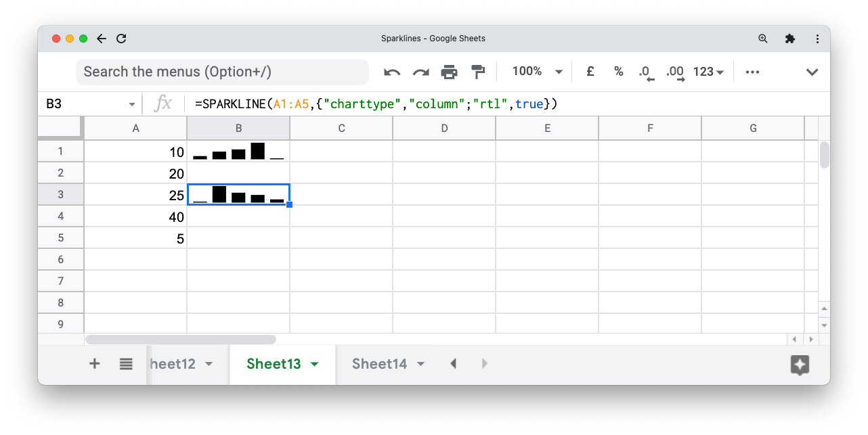This screenshot has height=435, width=868.
Task: Open the Sheet13 tab menu arrow
Action: (313, 363)
